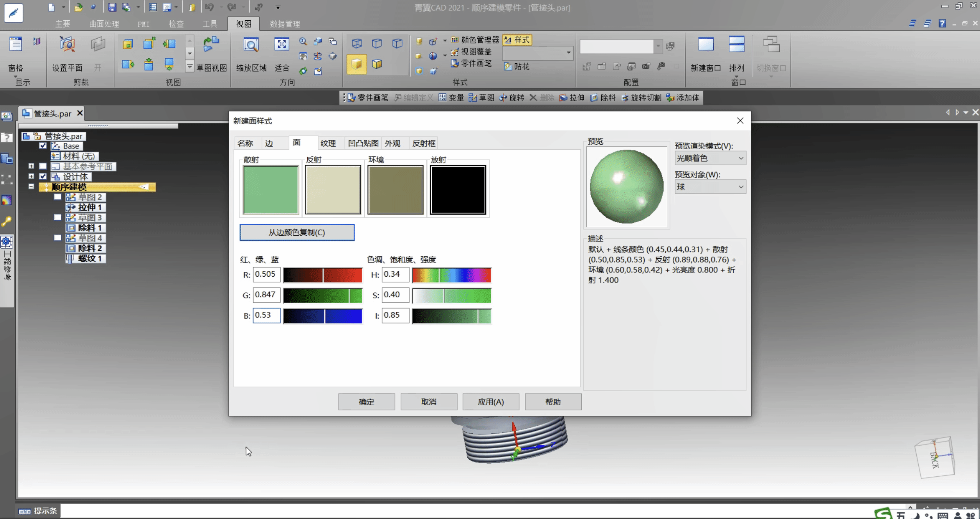The image size is (980, 519).
Task: Switch to 检查 ribbon tab
Action: 176,24
